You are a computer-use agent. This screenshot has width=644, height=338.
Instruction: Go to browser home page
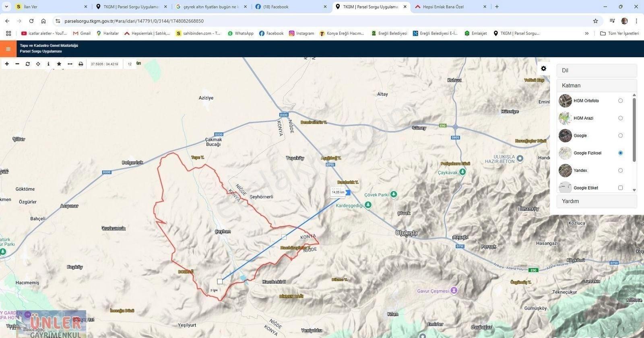[43, 21]
